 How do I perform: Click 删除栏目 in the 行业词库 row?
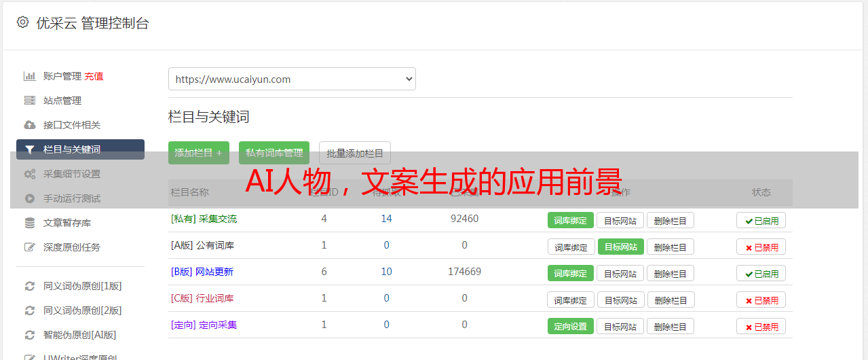[x=670, y=300]
